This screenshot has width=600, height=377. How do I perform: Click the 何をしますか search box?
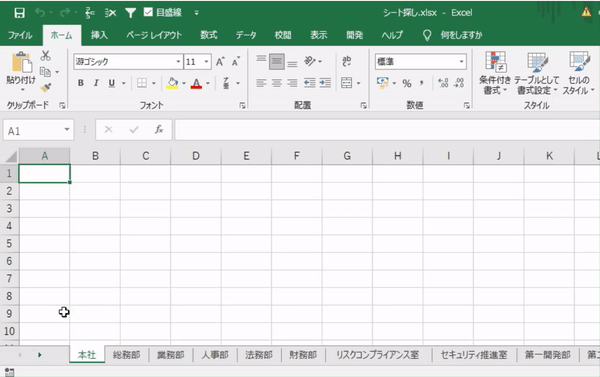coord(461,35)
